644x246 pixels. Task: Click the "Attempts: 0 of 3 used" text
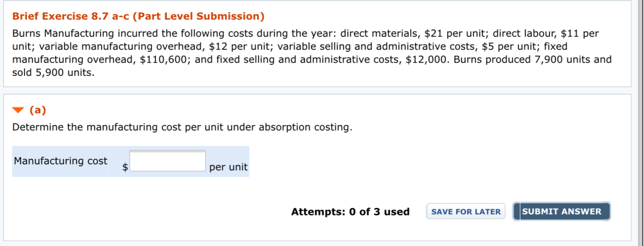pyautogui.click(x=350, y=212)
